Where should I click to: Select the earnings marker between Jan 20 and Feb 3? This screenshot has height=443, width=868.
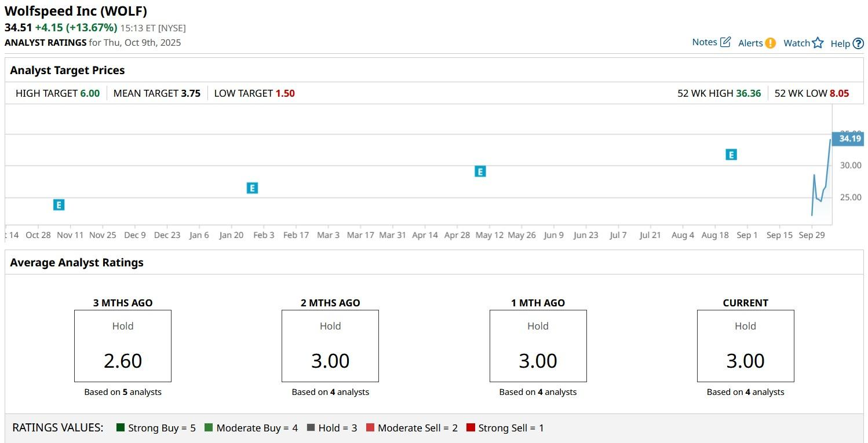point(252,188)
